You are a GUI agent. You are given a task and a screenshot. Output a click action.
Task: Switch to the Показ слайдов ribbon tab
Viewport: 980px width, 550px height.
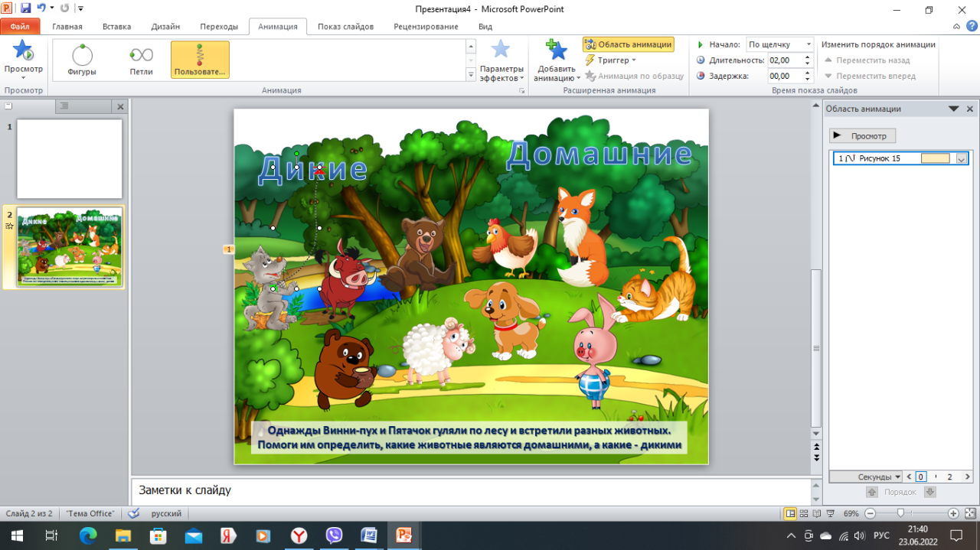345,27
